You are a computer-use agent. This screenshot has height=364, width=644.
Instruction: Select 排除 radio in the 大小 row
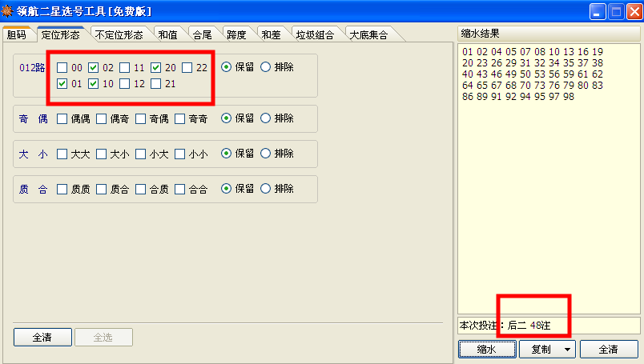266,154
